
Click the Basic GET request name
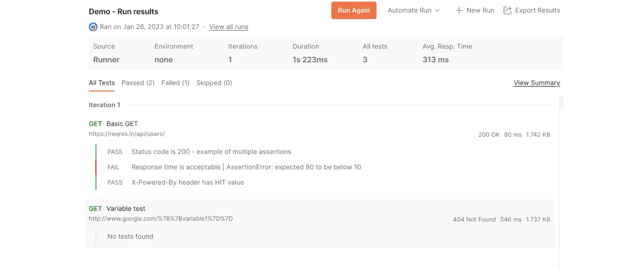pyautogui.click(x=122, y=123)
